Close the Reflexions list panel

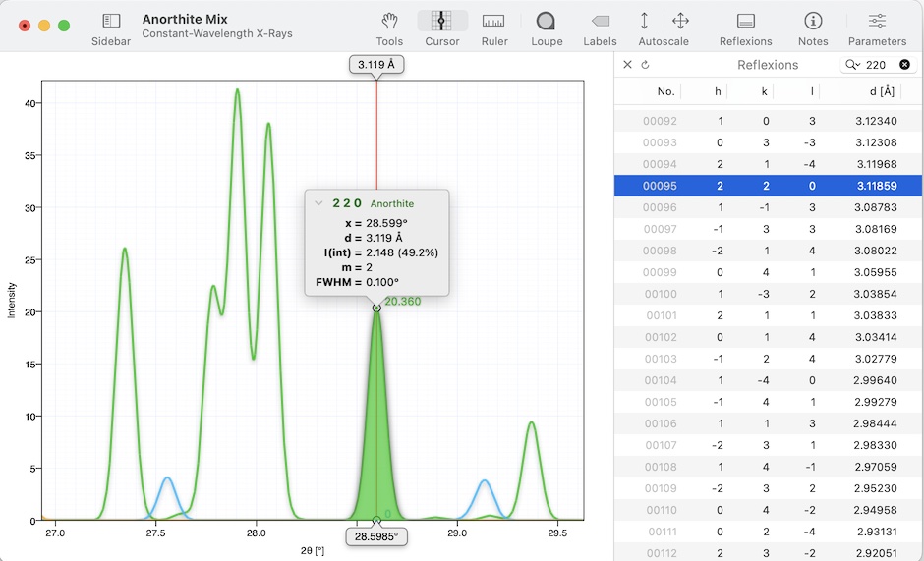pyautogui.click(x=628, y=65)
